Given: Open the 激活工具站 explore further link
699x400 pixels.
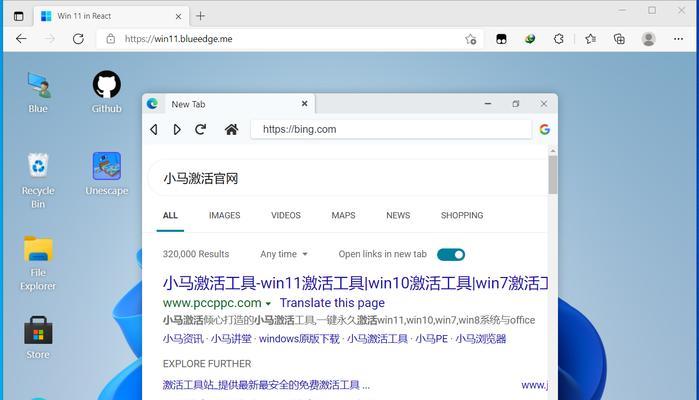Looking at the screenshot, I should 266,385.
